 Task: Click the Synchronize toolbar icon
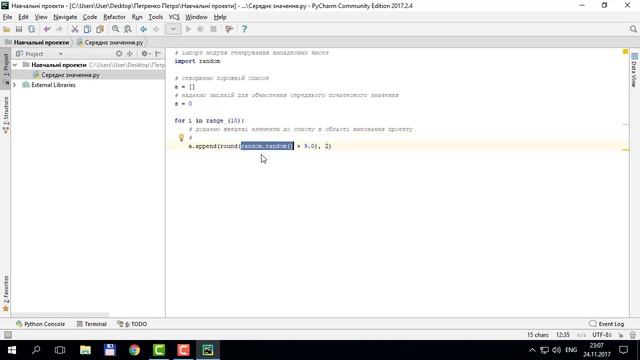click(31, 29)
